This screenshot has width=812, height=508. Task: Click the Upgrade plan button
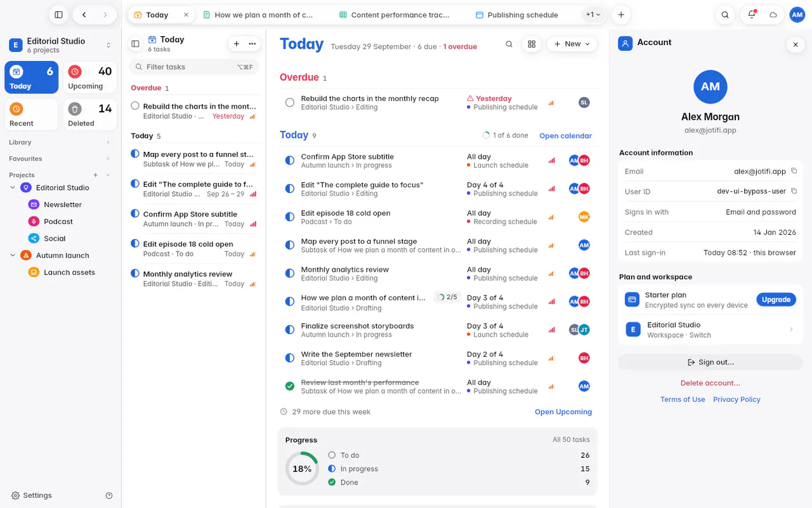point(776,300)
